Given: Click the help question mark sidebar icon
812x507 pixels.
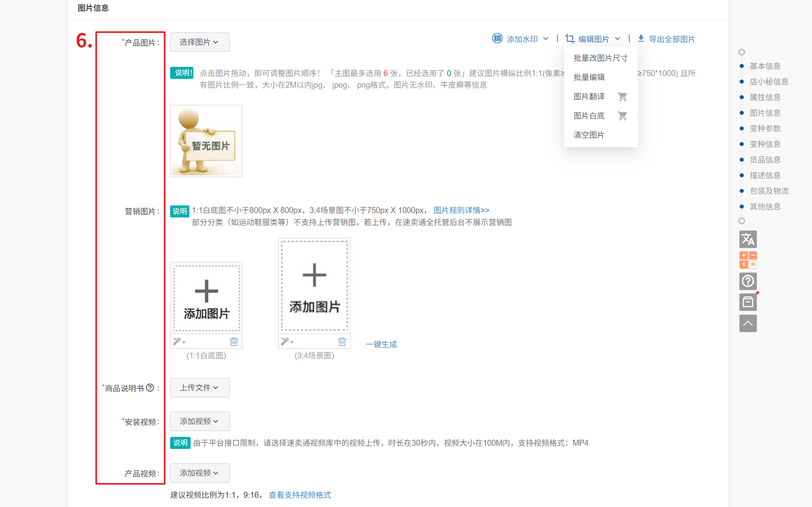Looking at the screenshot, I should (748, 281).
